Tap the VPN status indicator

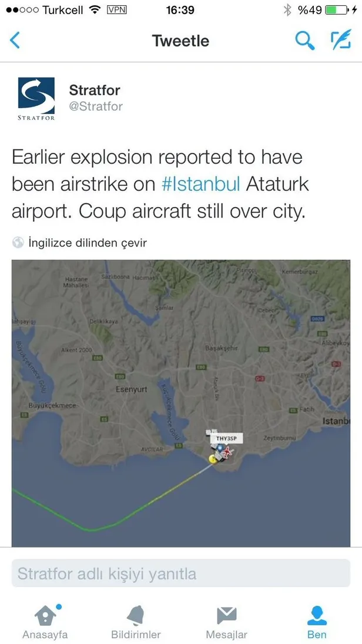[118, 10]
